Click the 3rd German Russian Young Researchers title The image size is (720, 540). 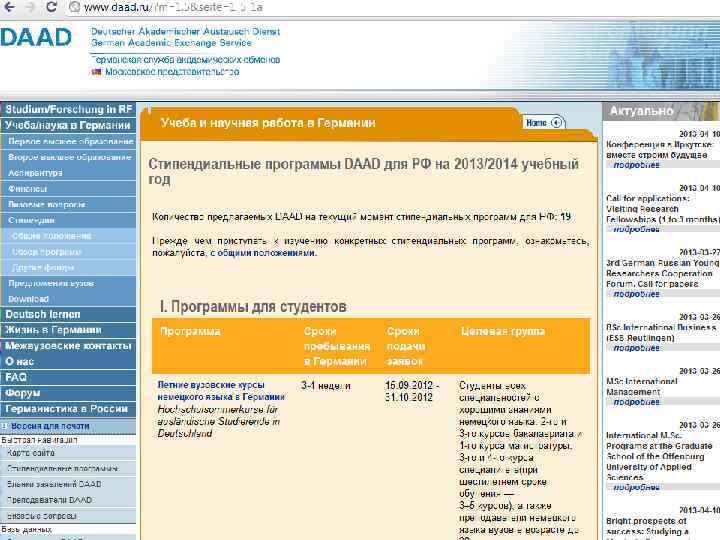663,273
